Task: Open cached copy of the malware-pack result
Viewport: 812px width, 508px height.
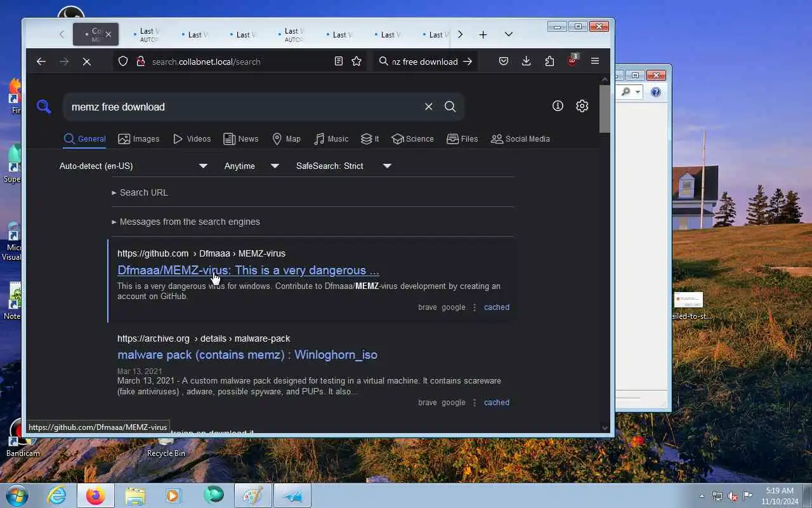Action: click(x=497, y=403)
